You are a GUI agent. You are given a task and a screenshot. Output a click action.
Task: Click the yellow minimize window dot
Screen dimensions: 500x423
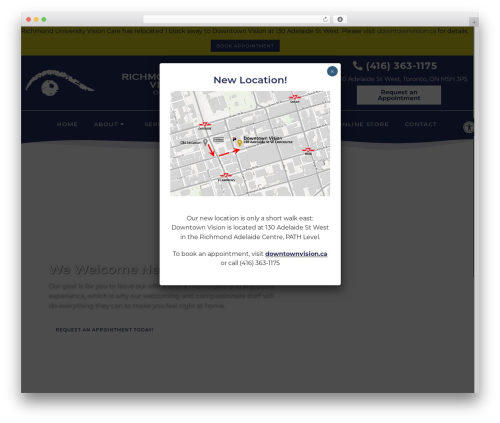[36, 19]
